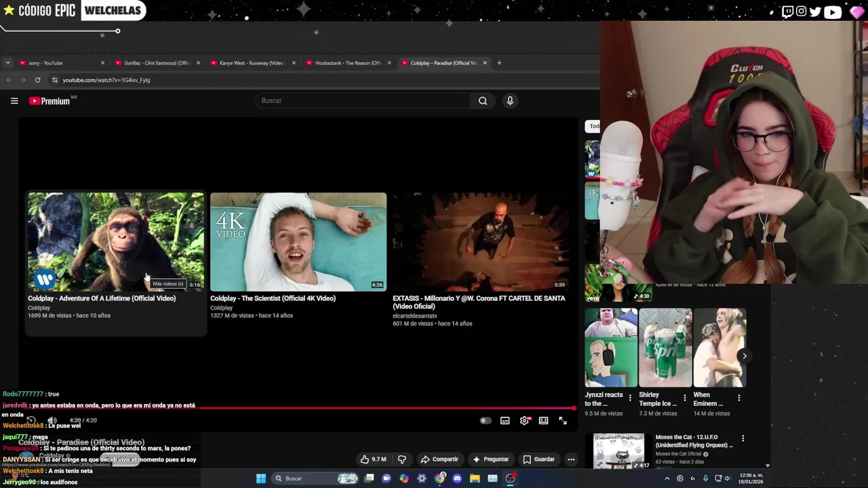Open a new browser tab
This screenshot has height=488, width=868.
[499, 63]
